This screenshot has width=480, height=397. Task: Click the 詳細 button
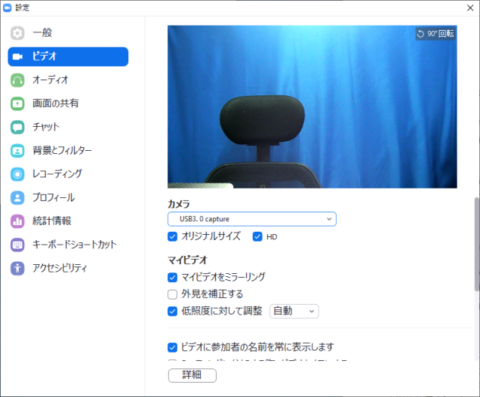pyautogui.click(x=192, y=375)
